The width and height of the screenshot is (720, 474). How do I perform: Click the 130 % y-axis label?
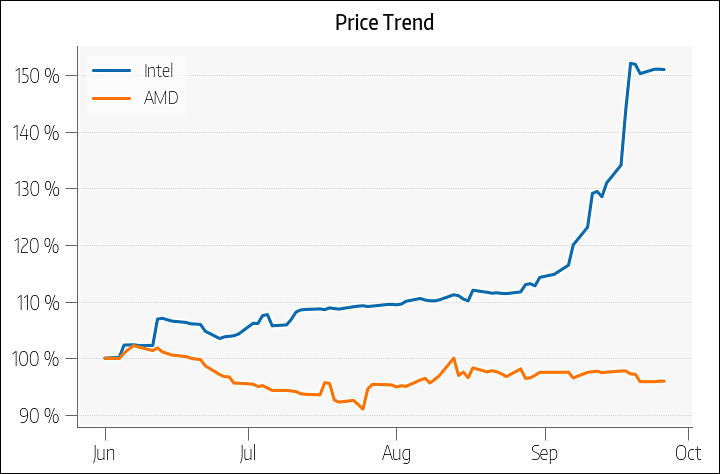pyautogui.click(x=44, y=189)
